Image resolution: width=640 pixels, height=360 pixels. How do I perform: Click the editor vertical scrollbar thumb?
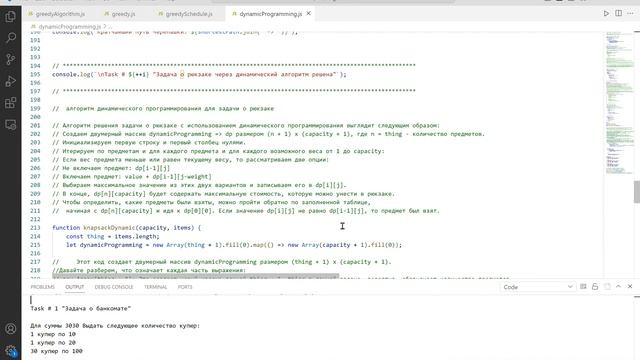(637, 191)
